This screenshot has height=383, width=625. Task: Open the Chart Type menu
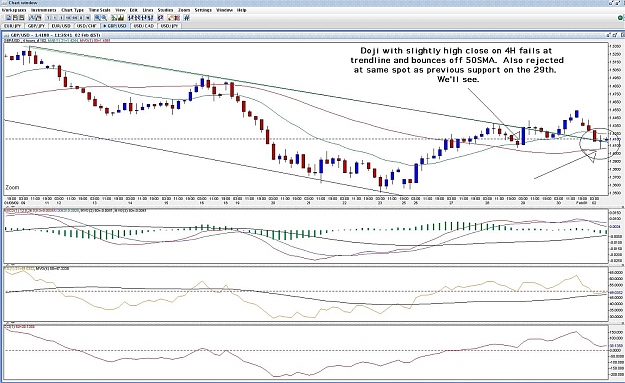point(73,10)
